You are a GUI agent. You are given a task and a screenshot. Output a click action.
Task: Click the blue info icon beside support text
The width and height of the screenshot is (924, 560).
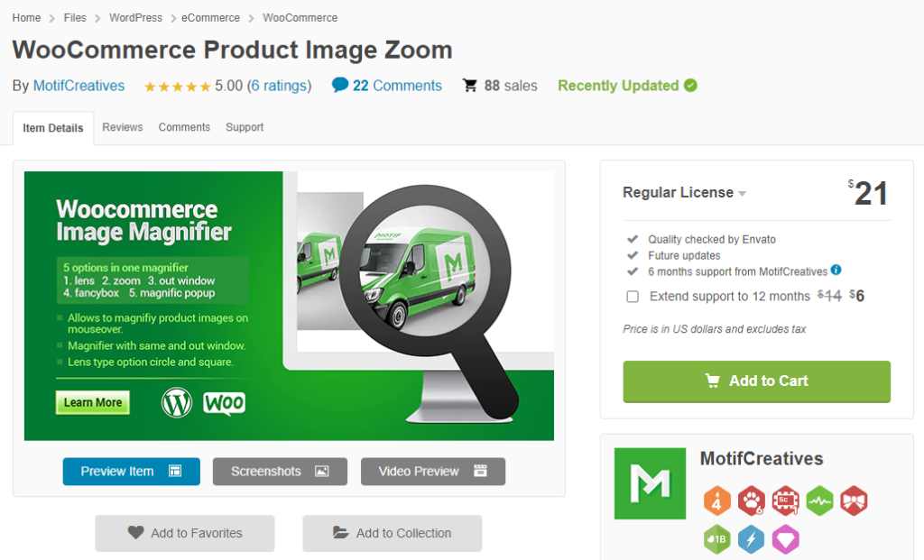[x=836, y=270]
